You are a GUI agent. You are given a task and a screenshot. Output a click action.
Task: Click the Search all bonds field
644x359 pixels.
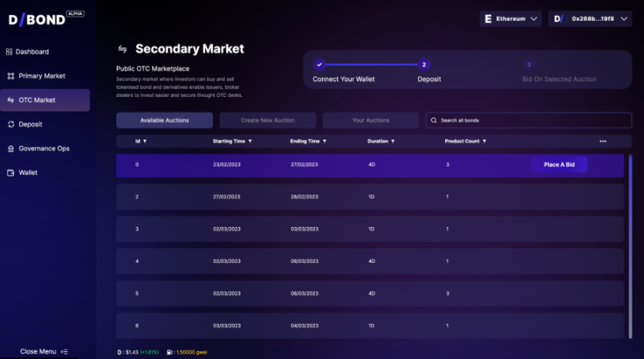[532, 121]
